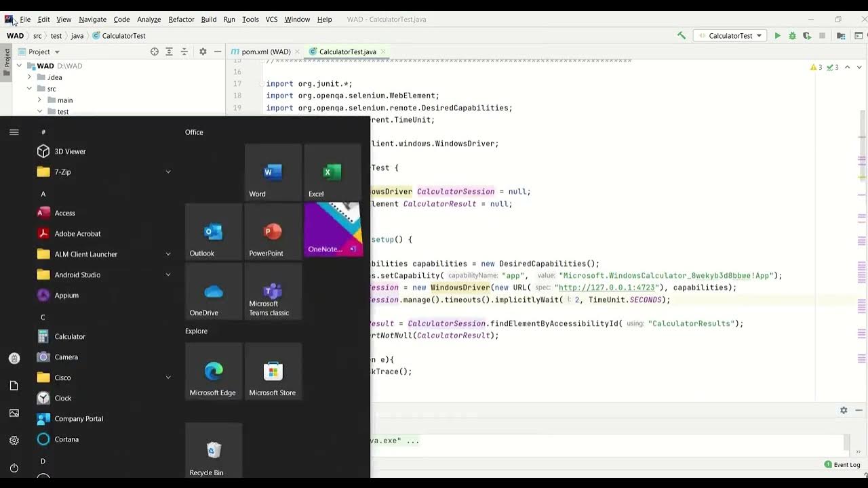Launch PowerPoint tile
Viewport: 868px width, 488px height.
[x=273, y=232]
